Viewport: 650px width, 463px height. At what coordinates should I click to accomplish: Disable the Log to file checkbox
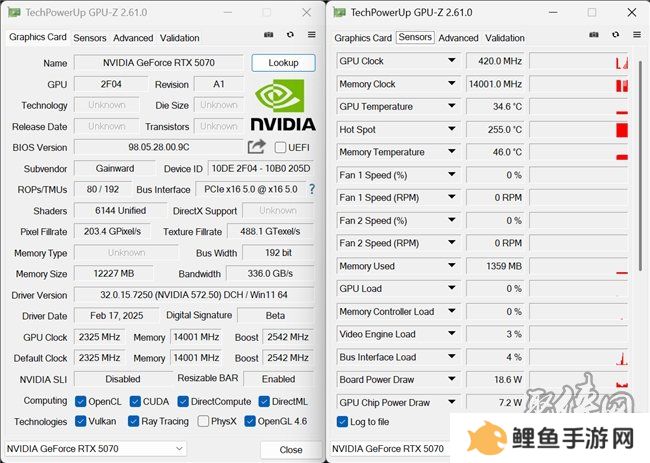pos(342,422)
